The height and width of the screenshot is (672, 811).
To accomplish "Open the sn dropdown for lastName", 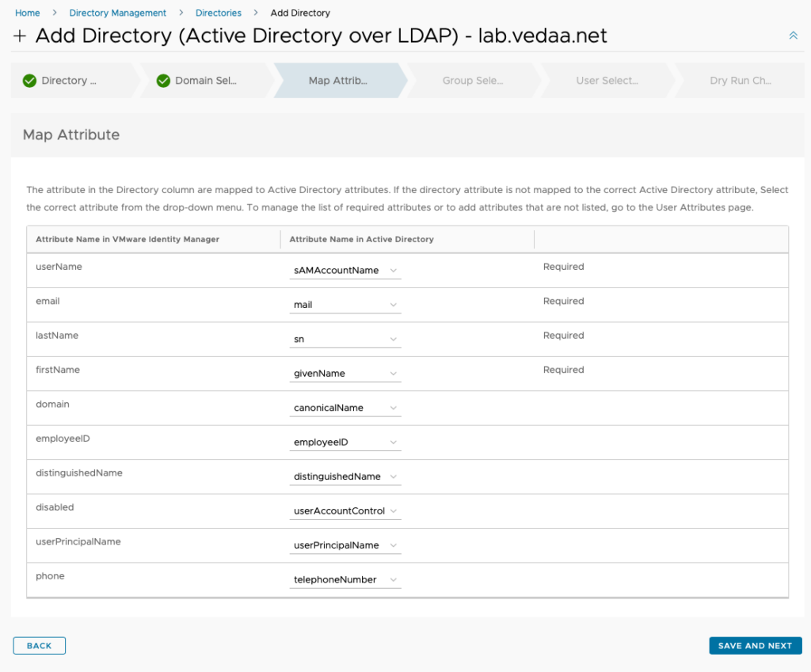I will pyautogui.click(x=345, y=339).
